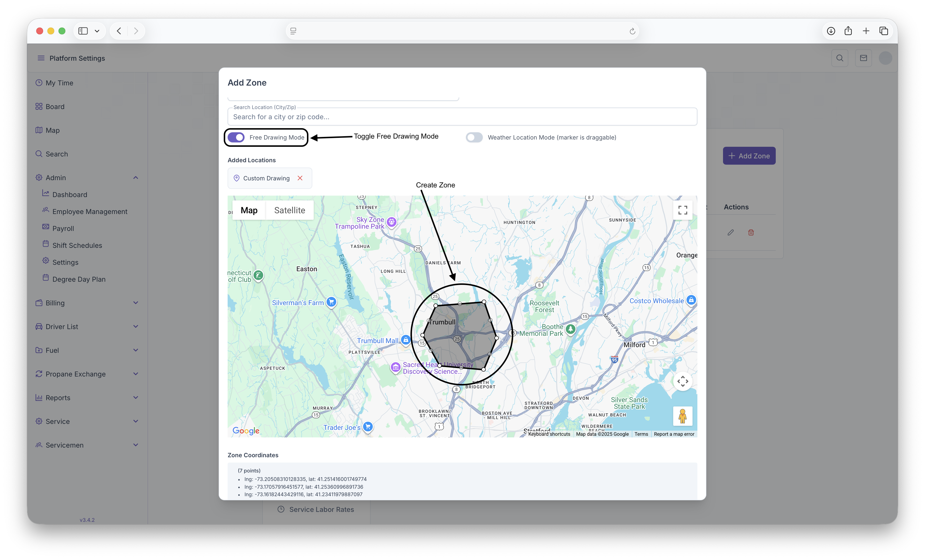Expand the Billing sidebar section
Image resolution: width=925 pixels, height=560 pixels.
[x=135, y=303]
